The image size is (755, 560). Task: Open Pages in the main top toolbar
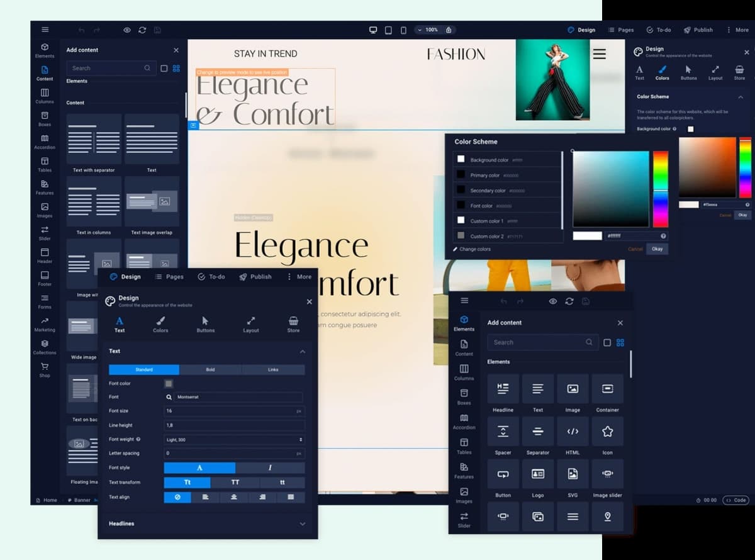pyautogui.click(x=620, y=30)
